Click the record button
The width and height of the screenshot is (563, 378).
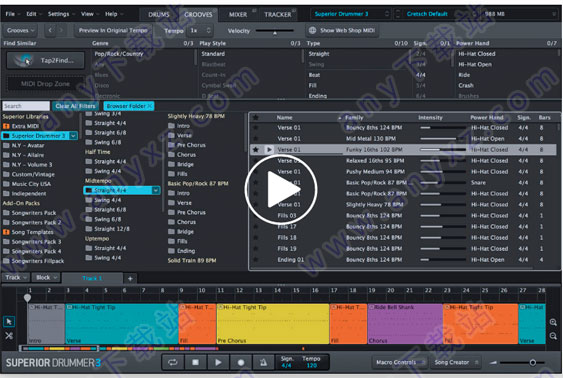(x=241, y=363)
